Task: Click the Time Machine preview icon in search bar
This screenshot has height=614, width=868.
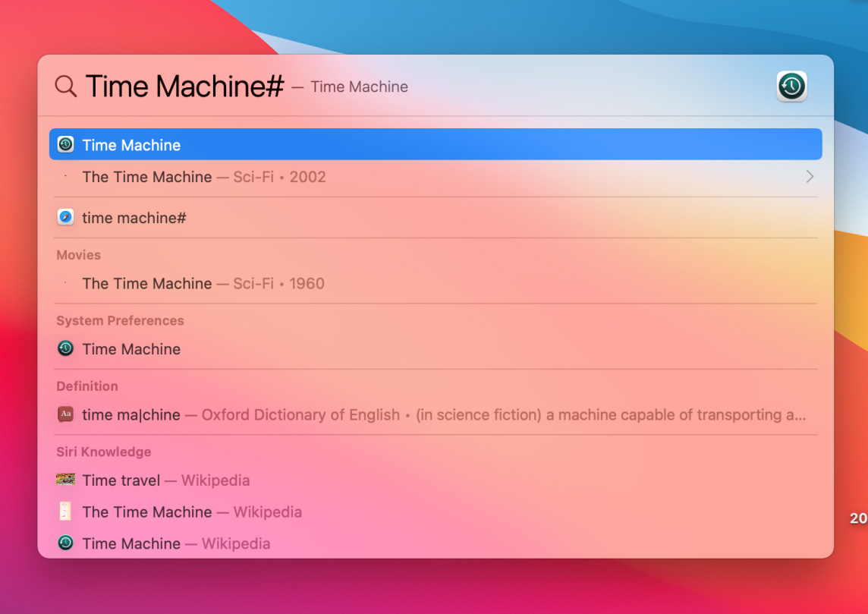Action: (791, 86)
